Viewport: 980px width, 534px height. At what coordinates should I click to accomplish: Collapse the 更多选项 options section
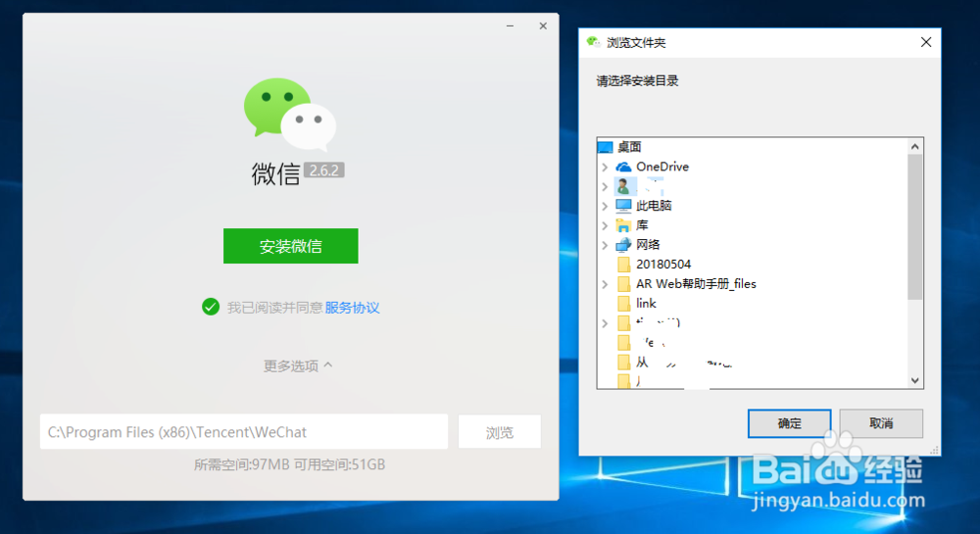point(298,365)
